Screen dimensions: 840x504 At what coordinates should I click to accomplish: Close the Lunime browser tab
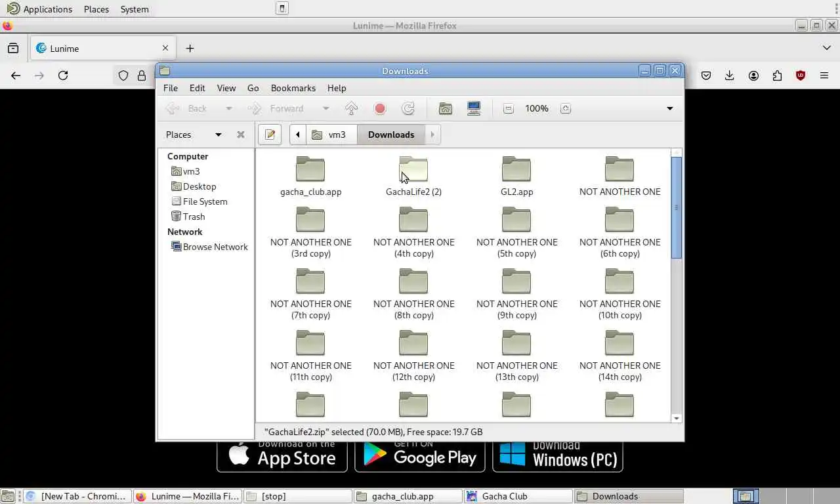[x=165, y=48]
